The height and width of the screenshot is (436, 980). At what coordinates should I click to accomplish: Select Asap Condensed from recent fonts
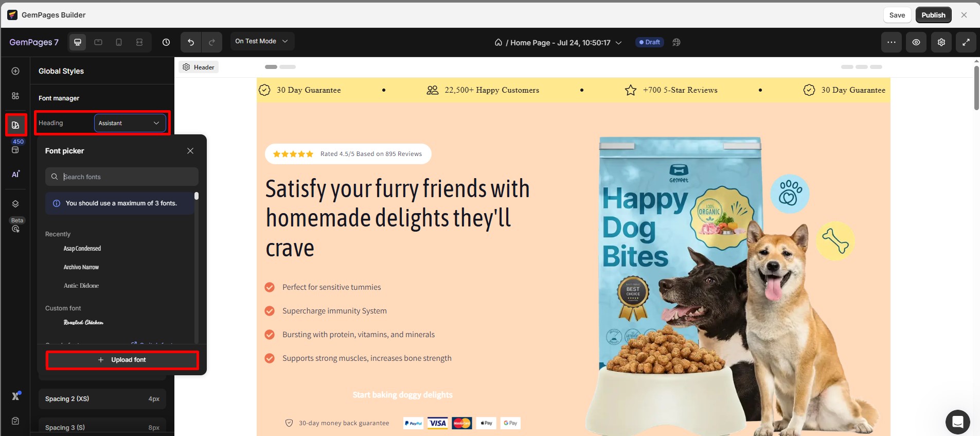point(82,248)
